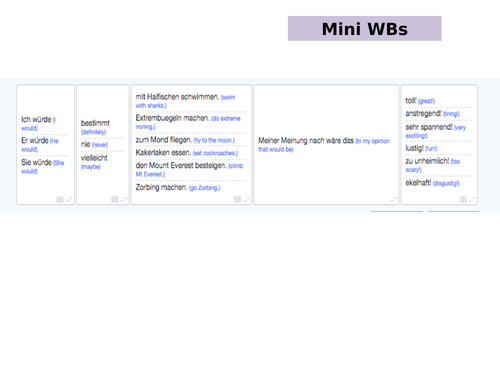Click the blue translation '(maybe)'

[x=91, y=167]
